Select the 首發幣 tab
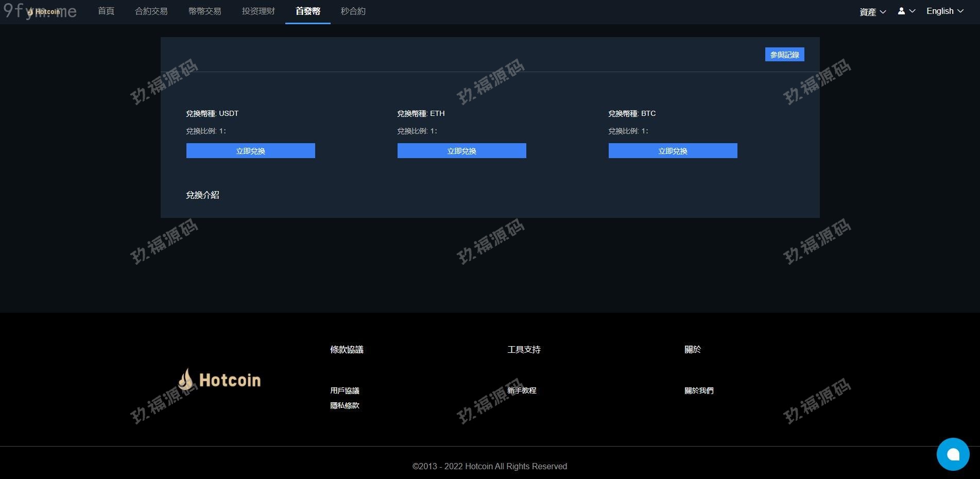The width and height of the screenshot is (980, 479). coord(307,11)
